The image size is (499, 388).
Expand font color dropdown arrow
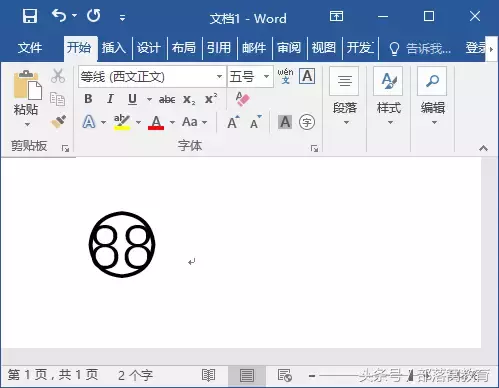pos(172,122)
